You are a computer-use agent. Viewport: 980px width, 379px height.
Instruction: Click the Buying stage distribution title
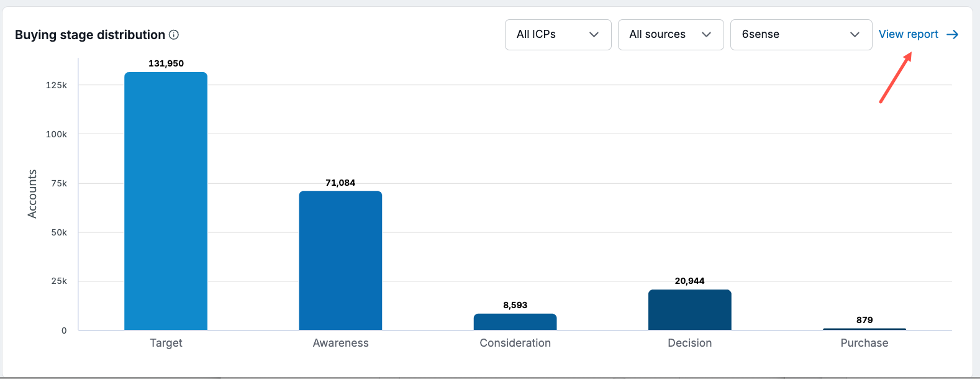coord(90,35)
